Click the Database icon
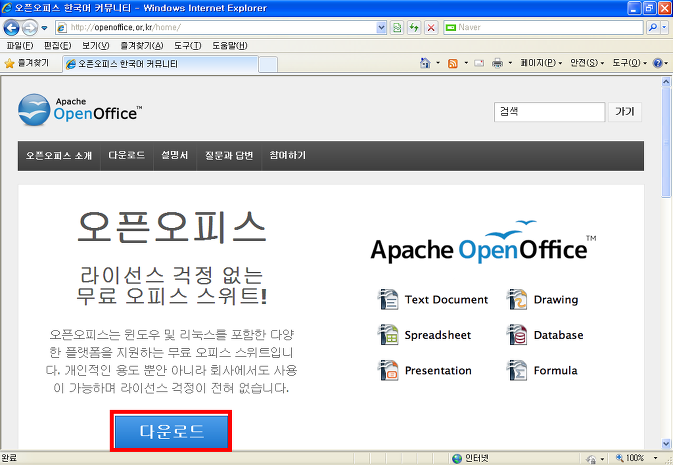Screen dimensions: 673x465 pos(517,335)
